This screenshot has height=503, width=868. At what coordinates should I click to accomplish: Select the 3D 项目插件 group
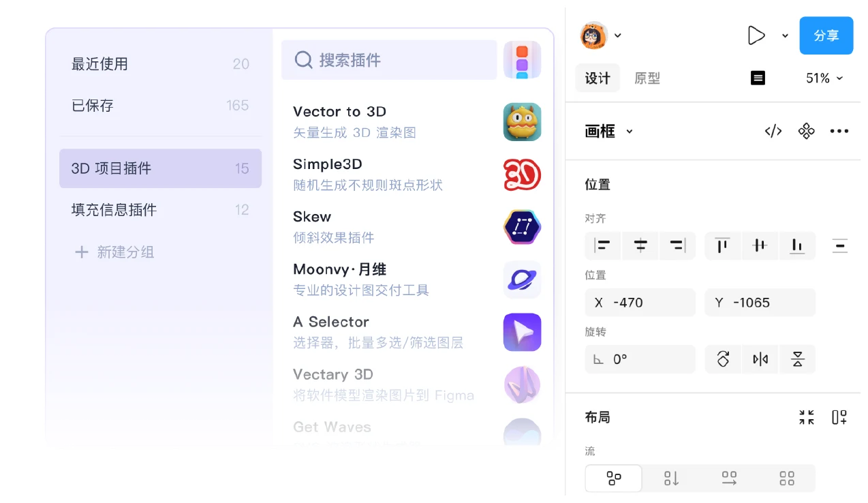point(161,168)
